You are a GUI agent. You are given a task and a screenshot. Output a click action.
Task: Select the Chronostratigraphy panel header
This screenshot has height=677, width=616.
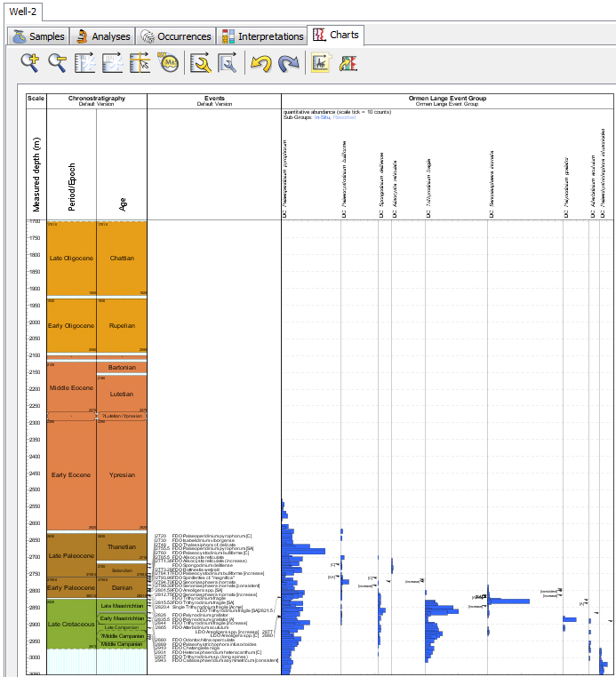click(97, 100)
